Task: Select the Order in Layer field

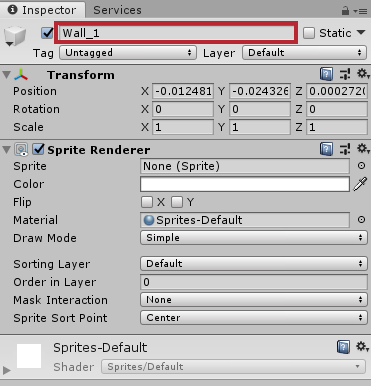Action: pos(254,282)
